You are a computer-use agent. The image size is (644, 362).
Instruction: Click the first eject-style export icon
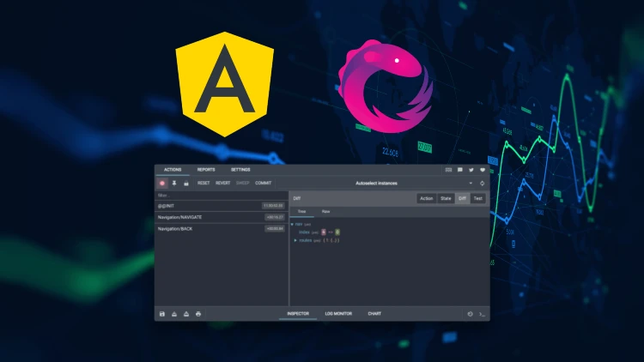click(x=174, y=314)
